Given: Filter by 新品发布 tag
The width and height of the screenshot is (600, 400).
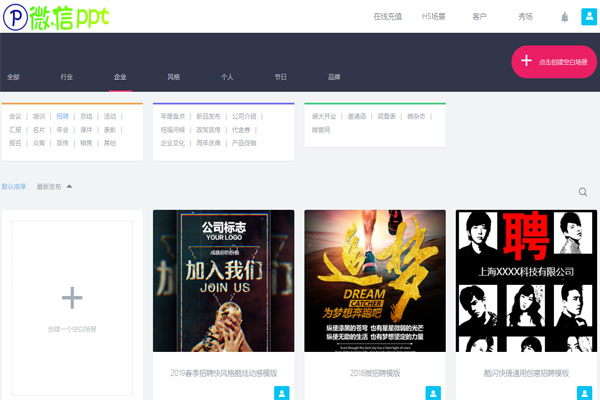Looking at the screenshot, I should tap(208, 116).
